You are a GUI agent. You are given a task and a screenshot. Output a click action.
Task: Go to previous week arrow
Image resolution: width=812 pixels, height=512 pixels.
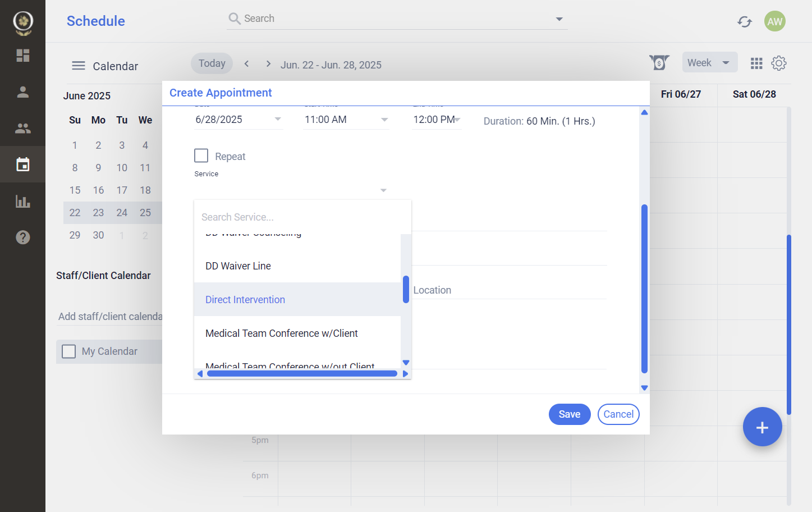(246, 63)
